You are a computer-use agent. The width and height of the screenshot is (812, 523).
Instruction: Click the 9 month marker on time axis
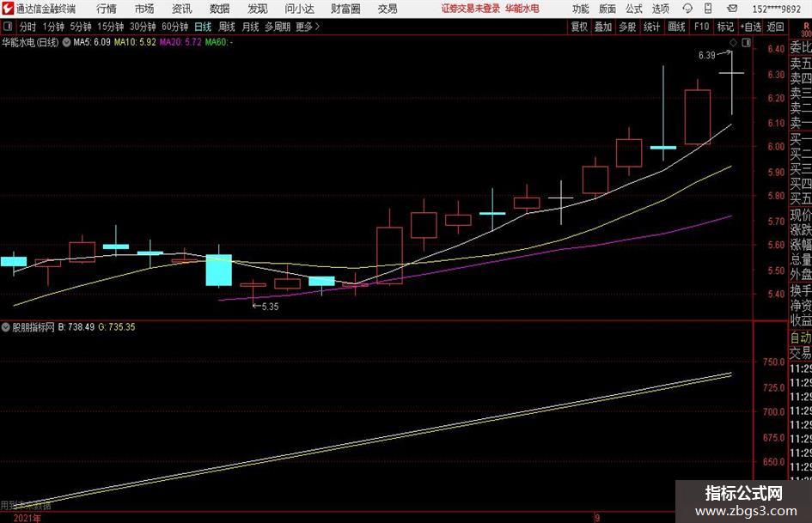[x=597, y=517]
